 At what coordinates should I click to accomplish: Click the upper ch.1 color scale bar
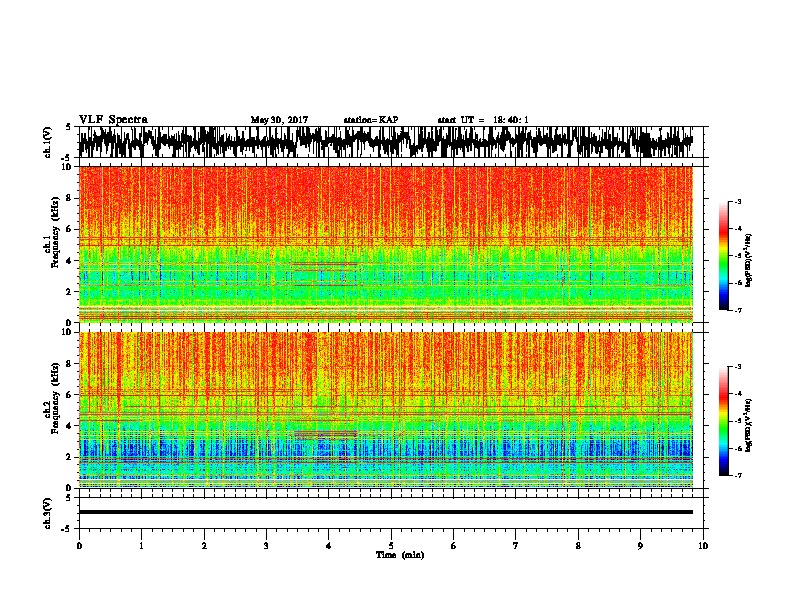[x=723, y=256]
